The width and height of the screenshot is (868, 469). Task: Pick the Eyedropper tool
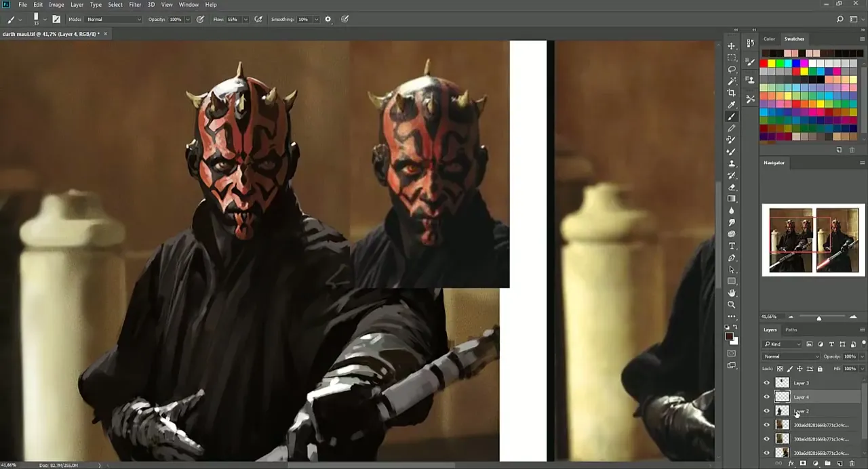click(732, 105)
